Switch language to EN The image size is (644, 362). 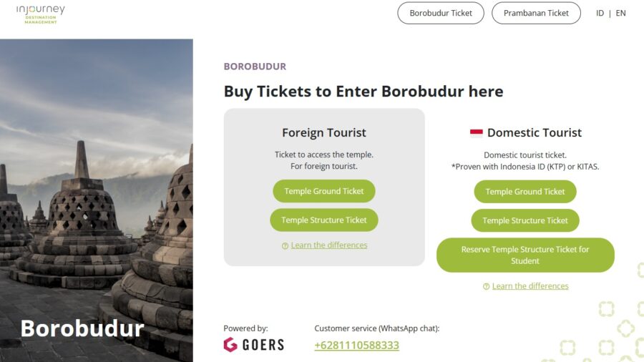point(620,13)
